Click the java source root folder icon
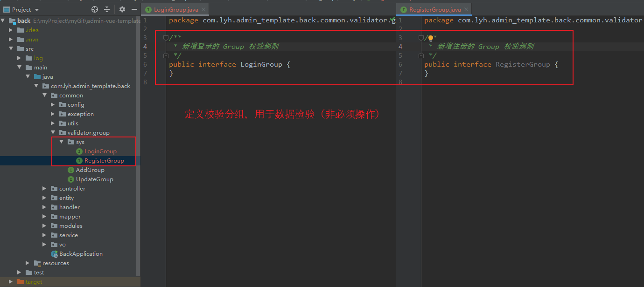 37,77
